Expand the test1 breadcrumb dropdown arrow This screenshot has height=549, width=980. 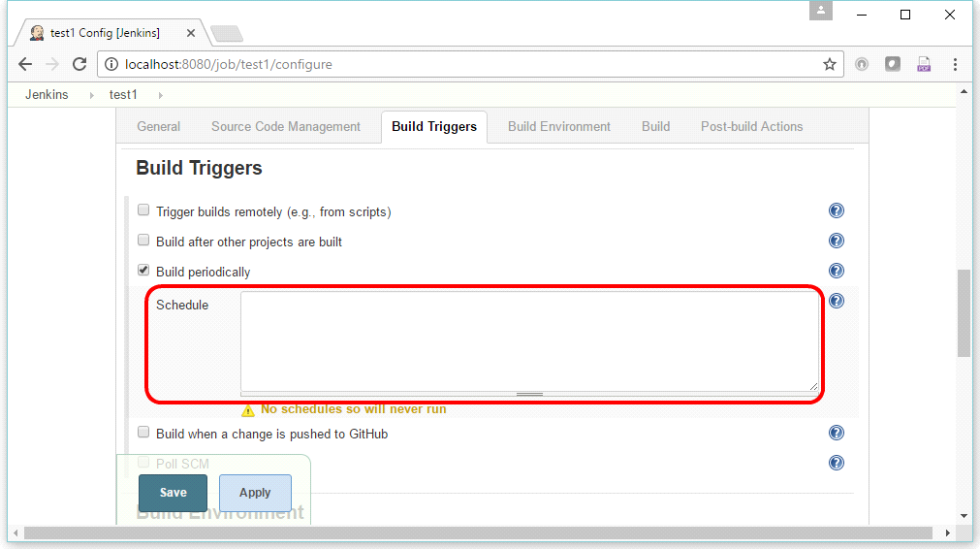[161, 95]
